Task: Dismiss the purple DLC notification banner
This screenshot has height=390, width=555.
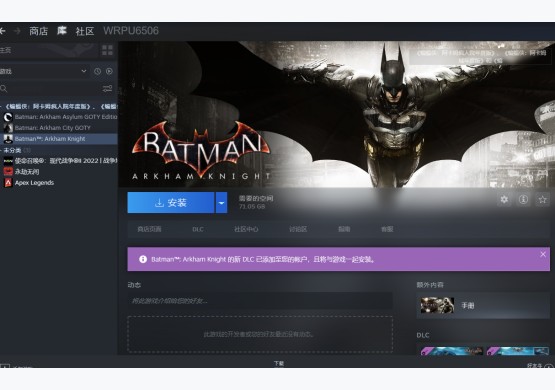Action: [543, 254]
